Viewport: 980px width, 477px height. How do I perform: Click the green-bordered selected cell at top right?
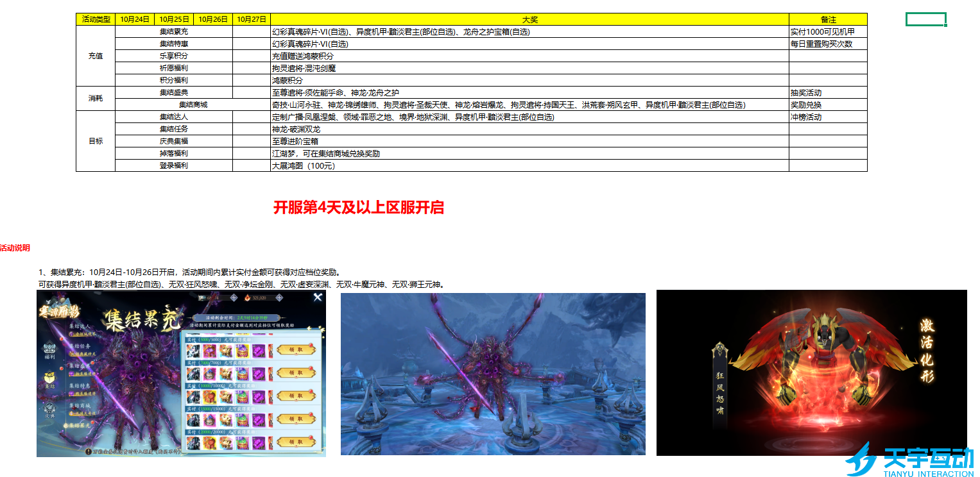click(x=925, y=19)
